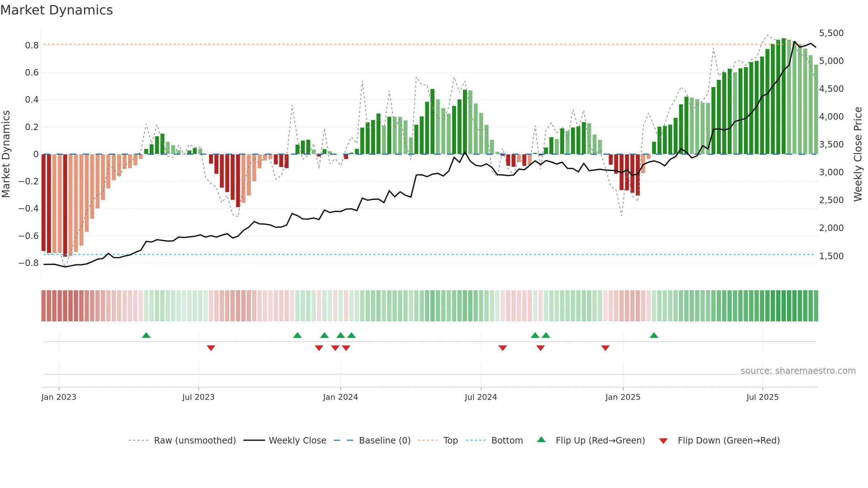Toggle the Top legend entry

click(x=451, y=440)
